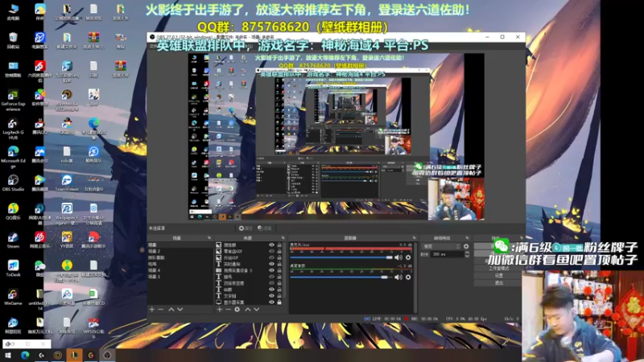Viewport: 644px width, 362px height.
Task: Add a new source with the plus icon
Action: point(219,310)
